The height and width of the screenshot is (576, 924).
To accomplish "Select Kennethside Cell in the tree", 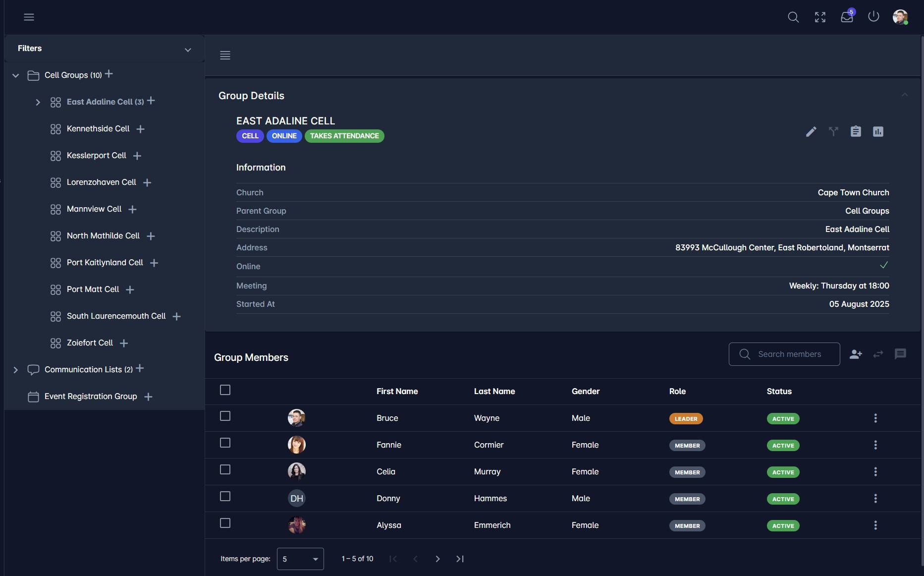I will (98, 129).
